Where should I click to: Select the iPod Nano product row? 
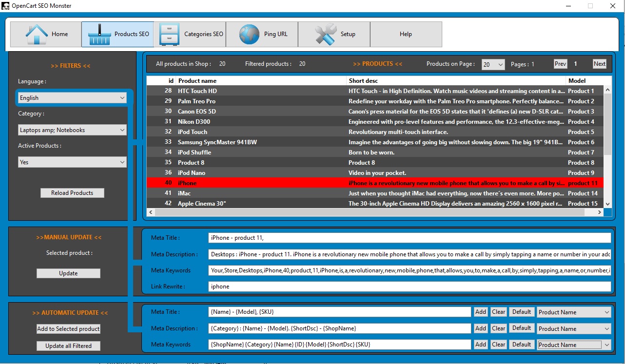(375, 173)
